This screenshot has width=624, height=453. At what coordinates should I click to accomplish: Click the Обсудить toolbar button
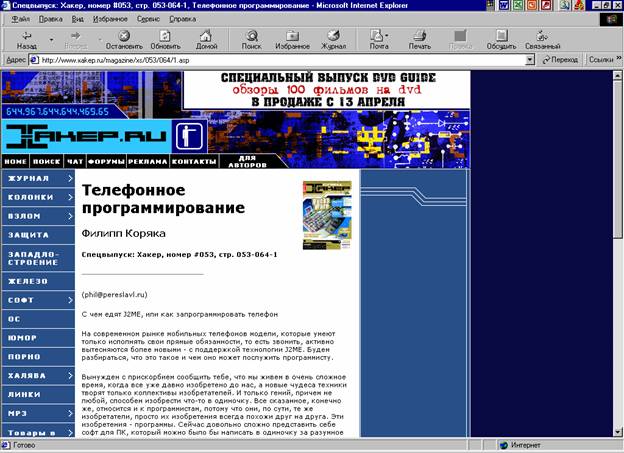(501, 40)
